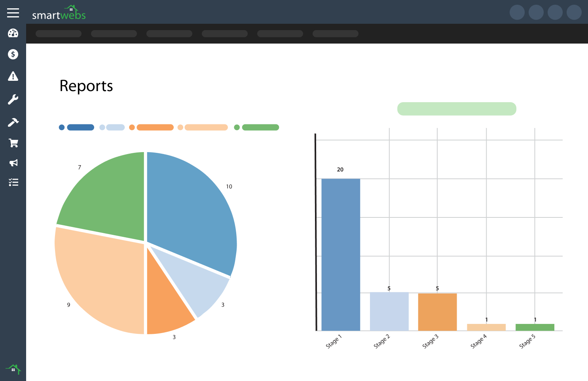Image resolution: width=588 pixels, height=381 pixels.
Task: Toggle the orange legend item above pie chart
Action: point(155,127)
